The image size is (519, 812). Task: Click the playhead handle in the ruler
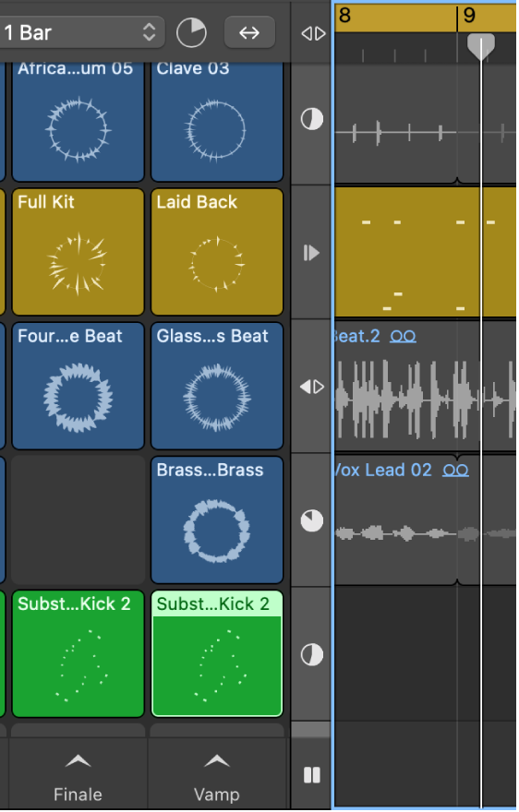point(481,47)
